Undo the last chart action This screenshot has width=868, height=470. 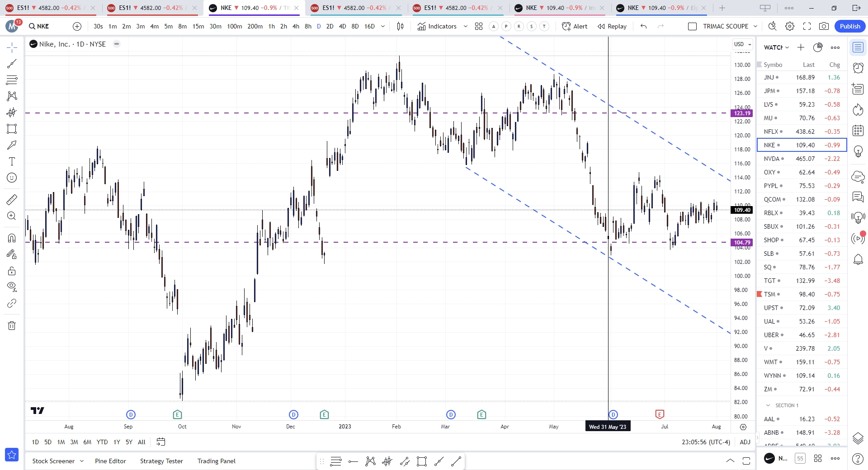click(x=644, y=26)
